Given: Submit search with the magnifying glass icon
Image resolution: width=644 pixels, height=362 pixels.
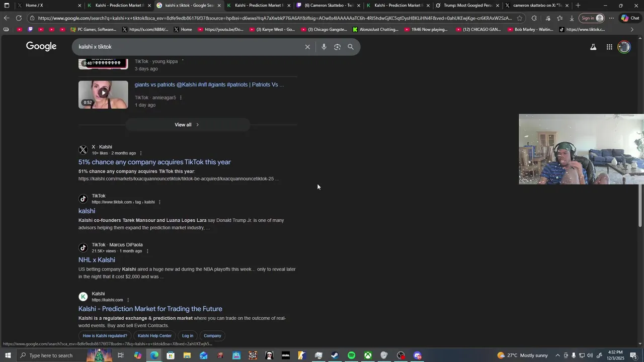Looking at the screenshot, I should (351, 47).
